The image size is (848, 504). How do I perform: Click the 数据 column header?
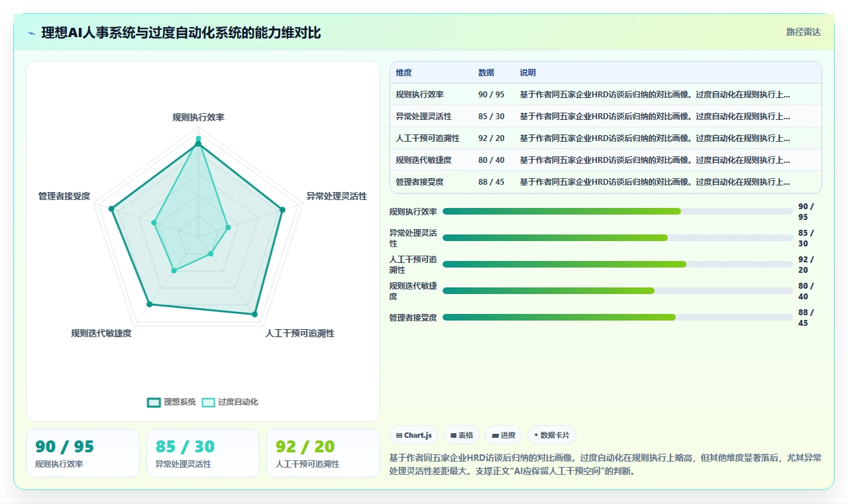pyautogui.click(x=486, y=73)
